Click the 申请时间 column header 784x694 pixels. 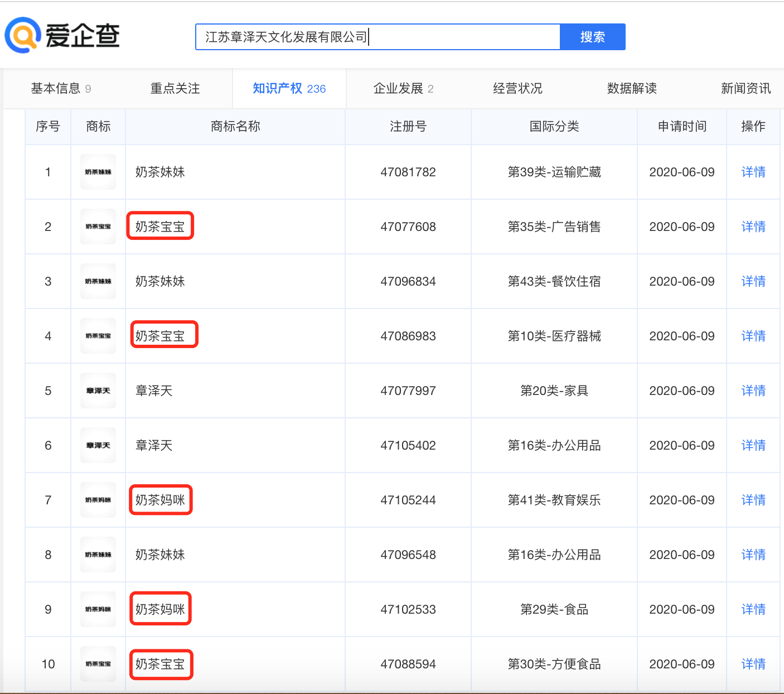682,127
